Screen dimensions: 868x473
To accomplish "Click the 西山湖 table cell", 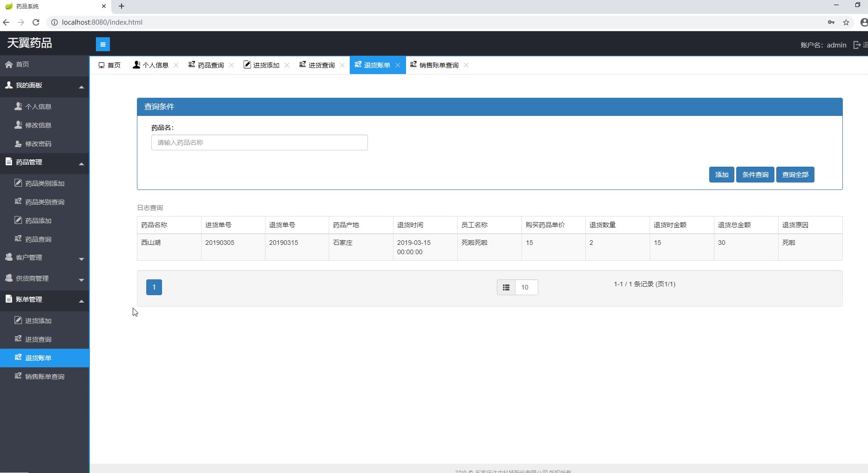I will [169, 247].
